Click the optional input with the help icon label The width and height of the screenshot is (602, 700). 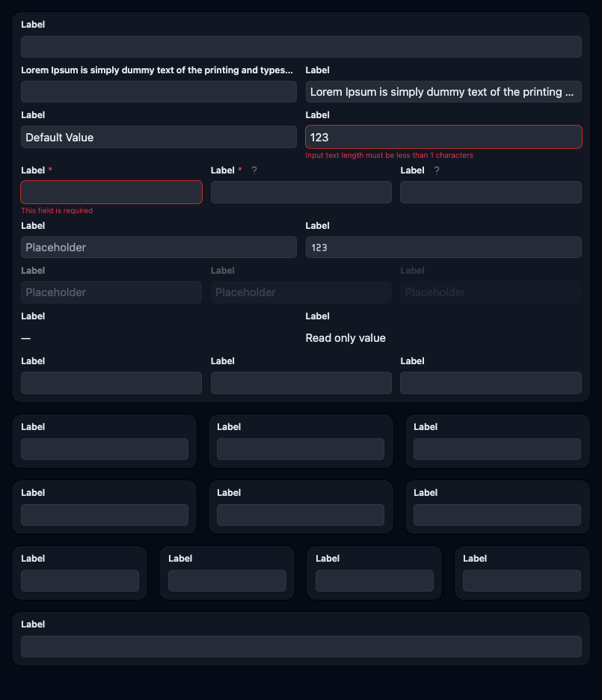coord(491,192)
